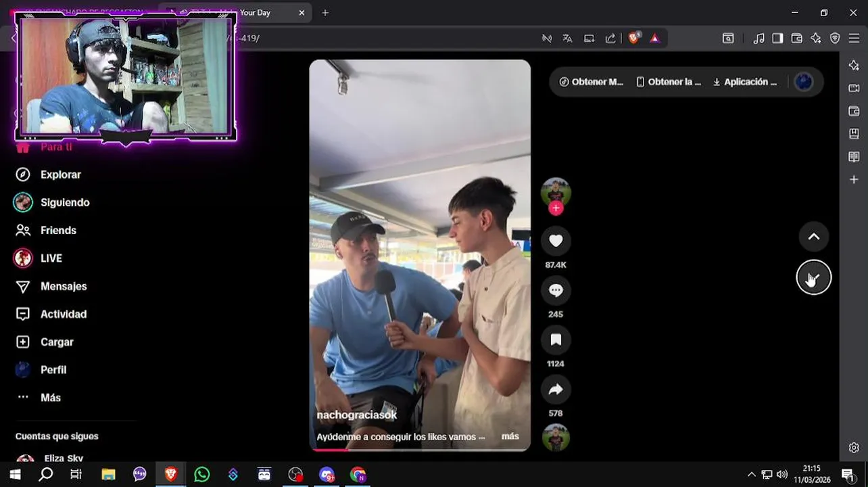Open Perfil in the sidebar
The width and height of the screenshot is (868, 487).
41,370
